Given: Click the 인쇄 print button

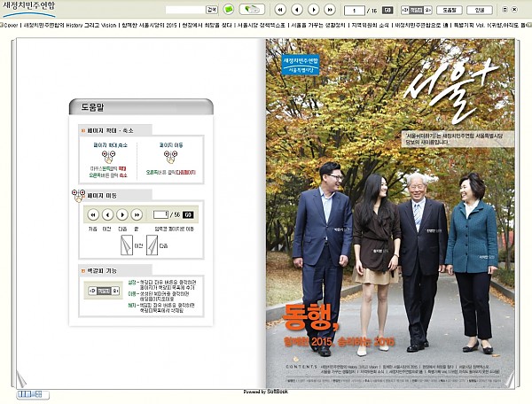Looking at the screenshot, I should (480, 10).
